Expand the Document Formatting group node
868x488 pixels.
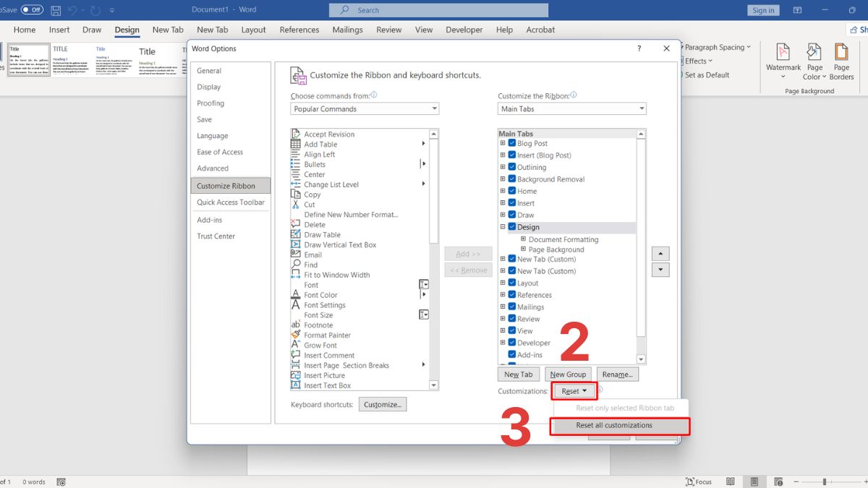pyautogui.click(x=523, y=239)
